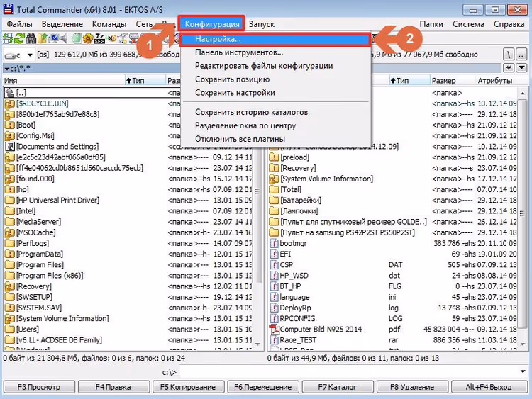Click the left panel vertical scrollbar thumb
Viewport: 532px width, 399px height.
point(257,191)
